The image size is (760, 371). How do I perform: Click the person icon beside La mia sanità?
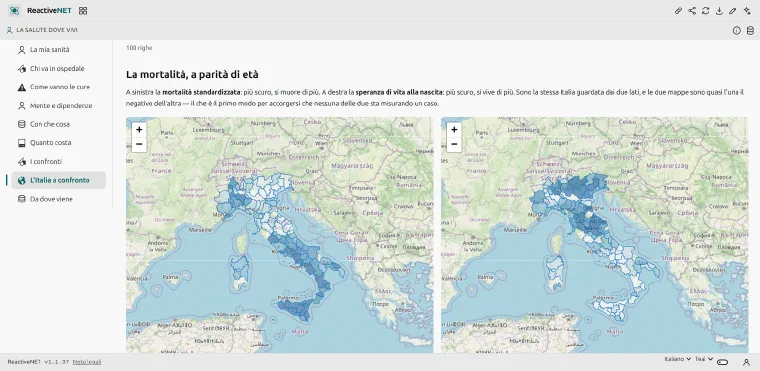tap(21, 49)
